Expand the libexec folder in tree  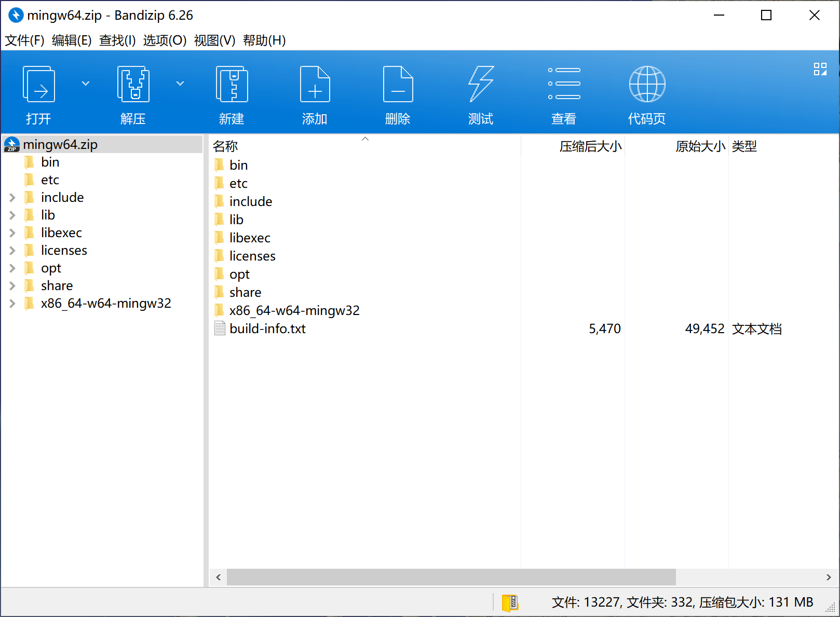[x=12, y=233]
